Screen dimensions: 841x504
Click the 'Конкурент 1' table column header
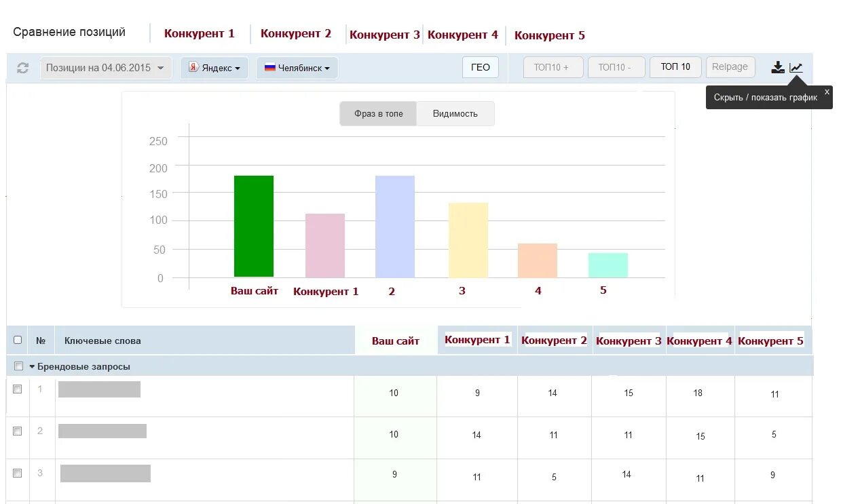pyautogui.click(x=477, y=340)
